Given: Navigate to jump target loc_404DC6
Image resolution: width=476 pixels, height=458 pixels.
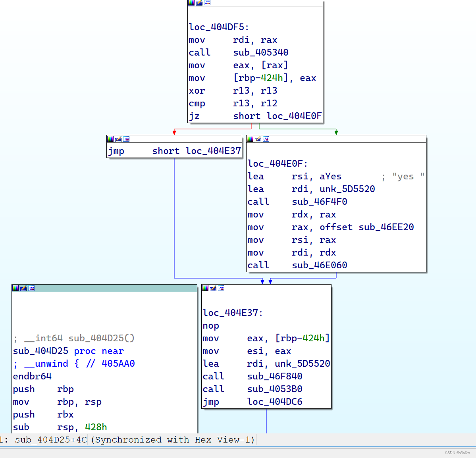Looking at the screenshot, I should pos(276,402).
